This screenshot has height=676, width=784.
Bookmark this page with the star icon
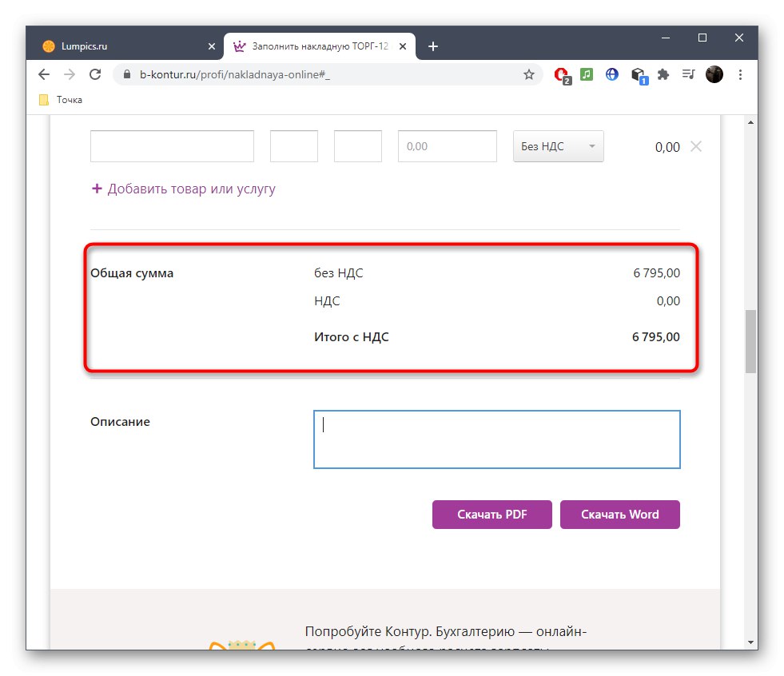(x=528, y=74)
